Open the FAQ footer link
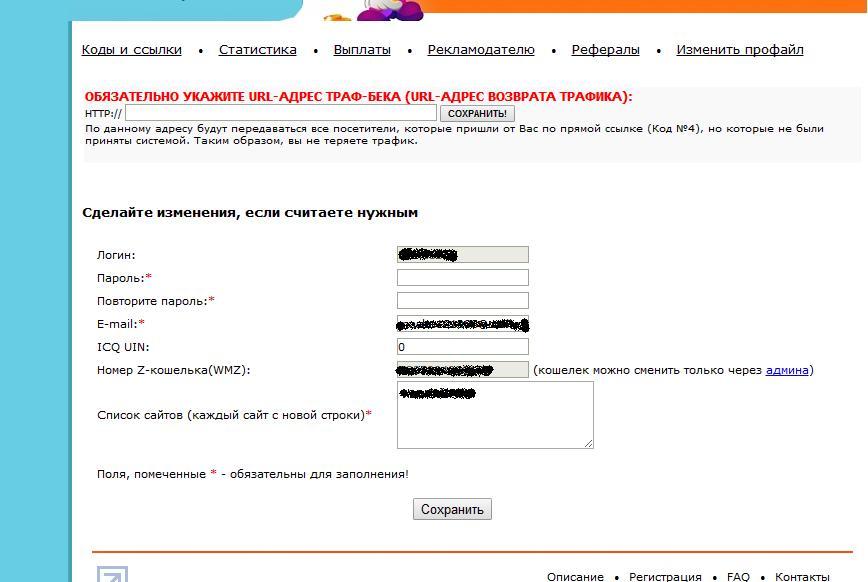Viewport: 868px width, 582px height. [738, 576]
